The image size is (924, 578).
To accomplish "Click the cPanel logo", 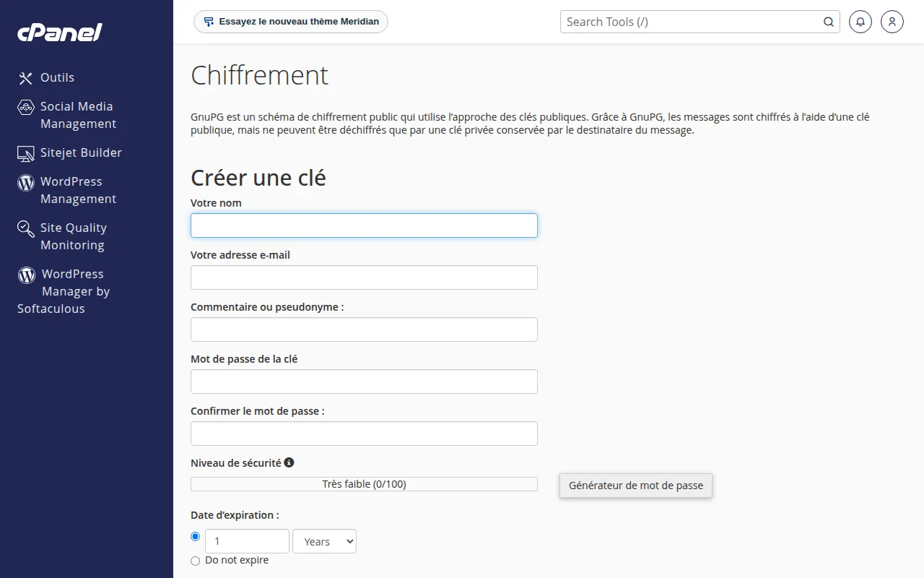I will point(60,32).
